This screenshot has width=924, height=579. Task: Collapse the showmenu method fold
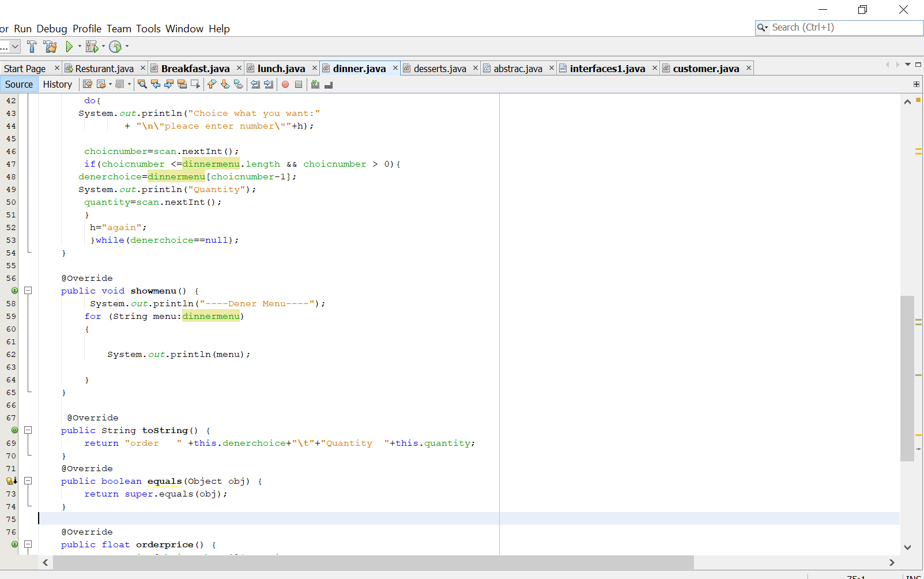tap(28, 291)
